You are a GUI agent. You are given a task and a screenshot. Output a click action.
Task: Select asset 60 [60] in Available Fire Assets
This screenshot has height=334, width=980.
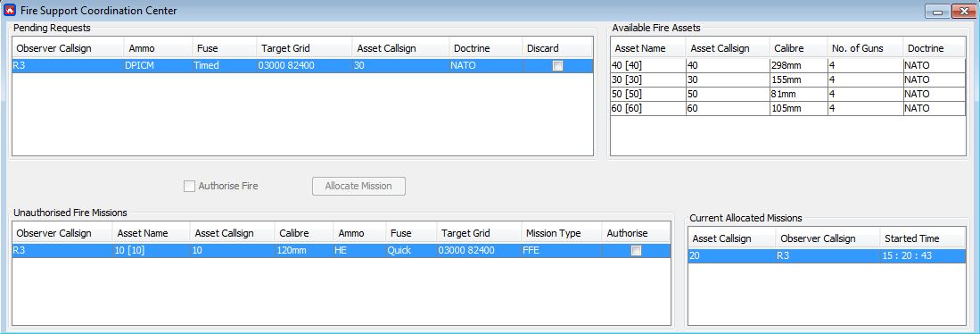(x=647, y=109)
